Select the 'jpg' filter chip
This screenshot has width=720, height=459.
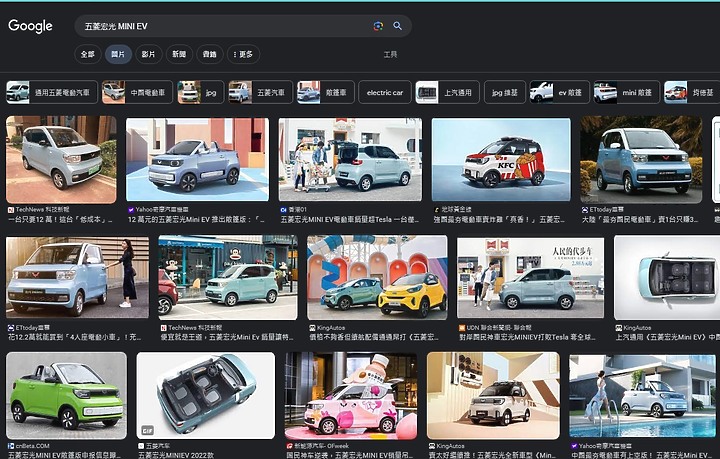201,92
